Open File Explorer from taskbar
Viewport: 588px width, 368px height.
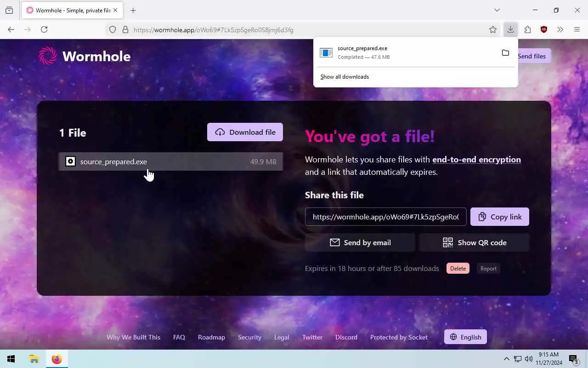(x=34, y=359)
